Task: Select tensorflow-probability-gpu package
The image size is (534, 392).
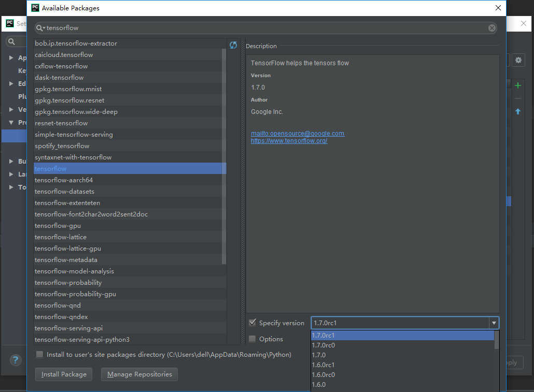Action: (x=130, y=294)
